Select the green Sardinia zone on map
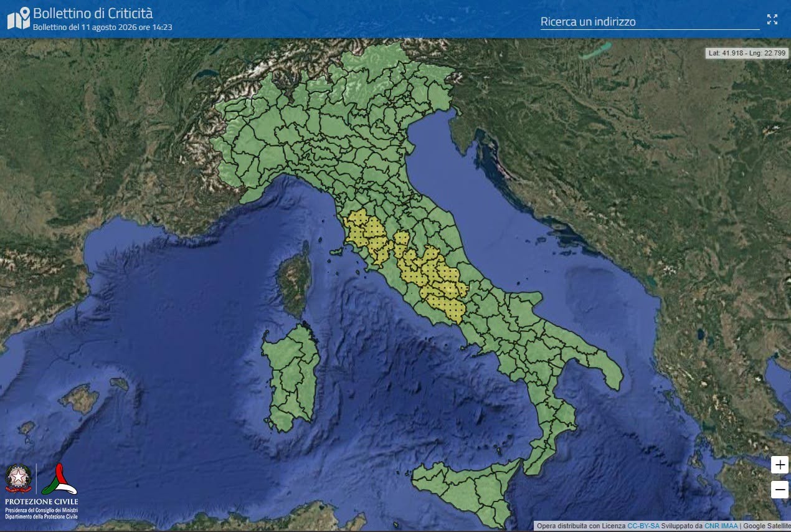Image resolution: width=791 pixels, height=532 pixels. [x=290, y=378]
